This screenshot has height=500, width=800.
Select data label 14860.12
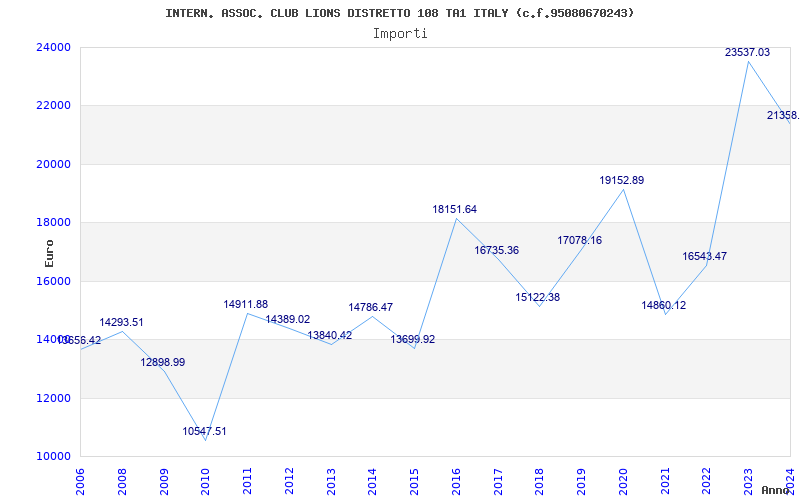664,306
